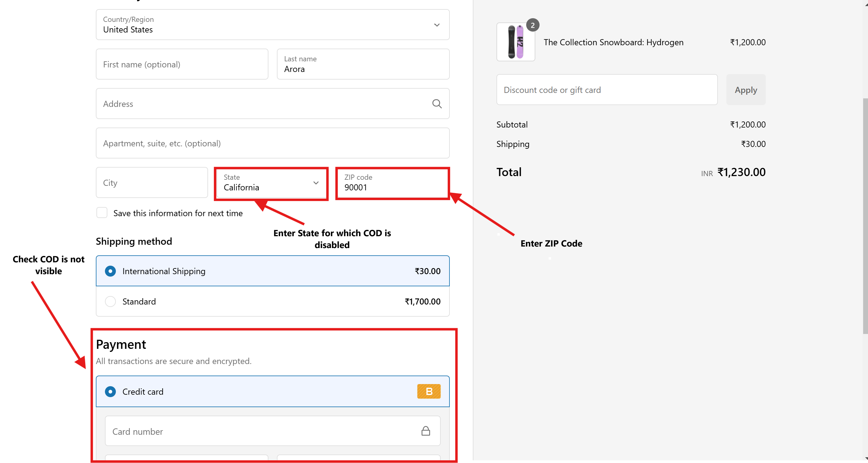Click the orange B card brand badge
The width and height of the screenshot is (868, 463).
point(429,391)
